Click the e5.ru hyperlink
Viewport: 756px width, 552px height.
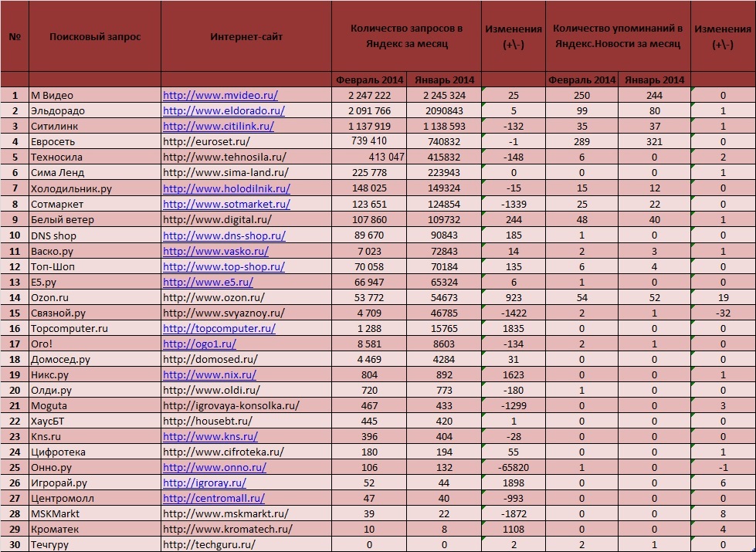[x=208, y=282]
